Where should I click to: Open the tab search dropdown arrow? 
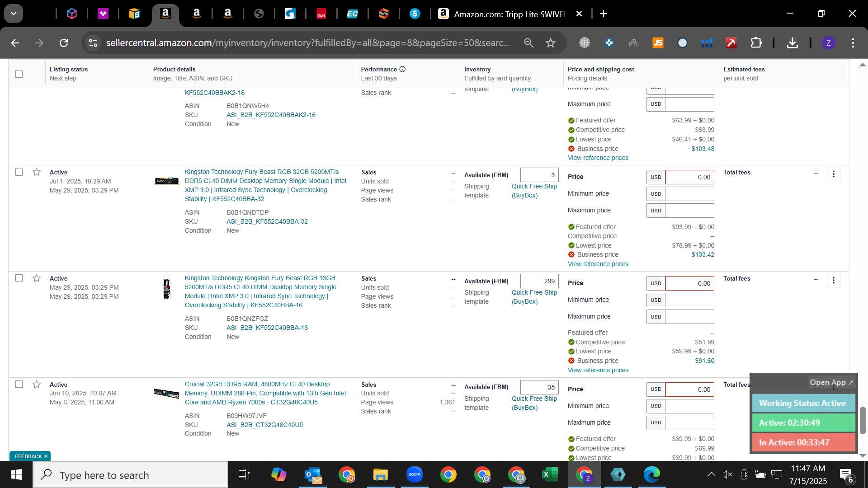pos(14,14)
